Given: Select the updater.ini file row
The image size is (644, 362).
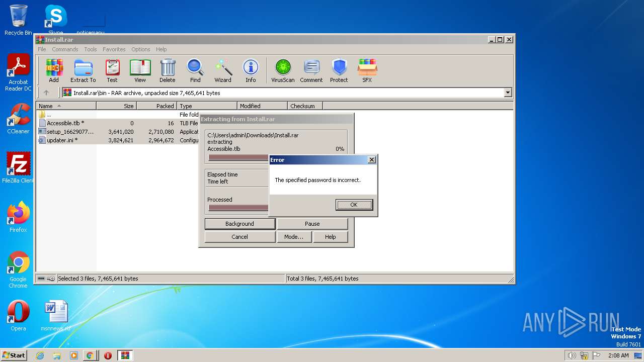Looking at the screenshot, I should click(118, 140).
